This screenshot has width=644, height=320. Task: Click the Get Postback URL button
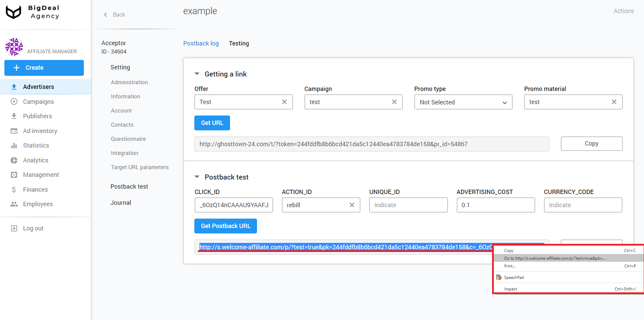click(225, 226)
